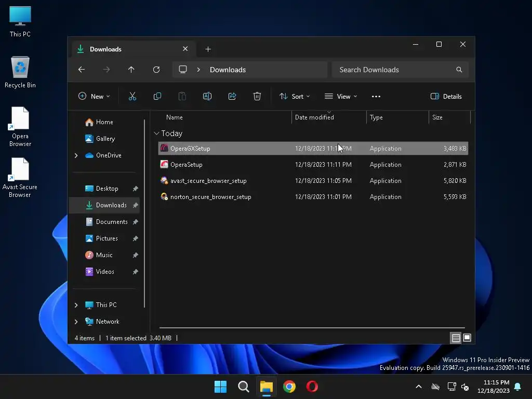Viewport: 532px width, 399px height.
Task: Show hidden system tray icons
Action: 419,387
